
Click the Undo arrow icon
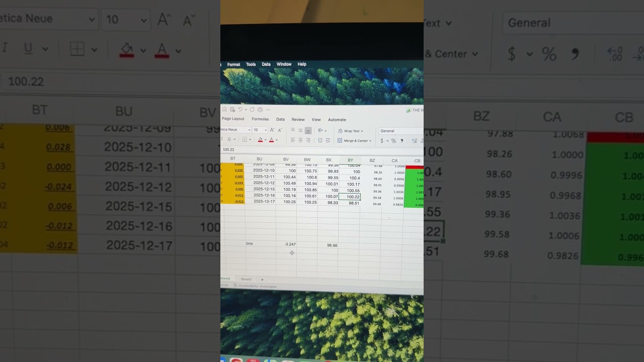coord(240,109)
